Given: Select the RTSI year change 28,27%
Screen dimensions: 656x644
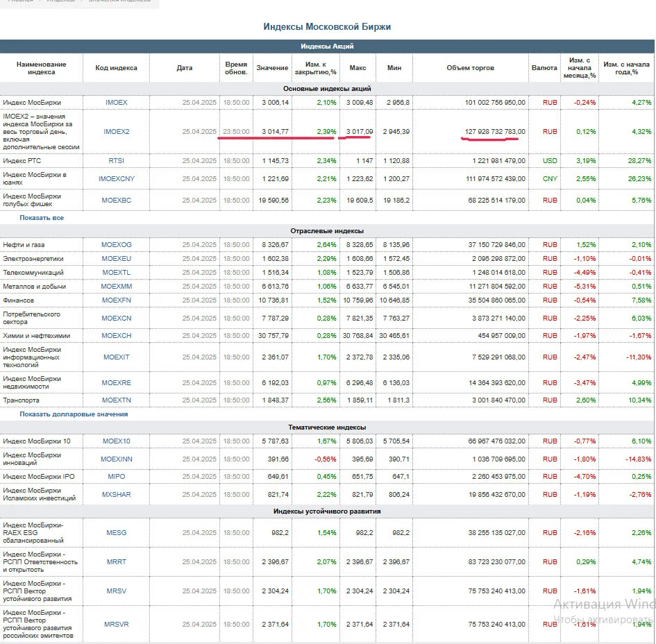Looking at the screenshot, I should pyautogui.click(x=639, y=161).
